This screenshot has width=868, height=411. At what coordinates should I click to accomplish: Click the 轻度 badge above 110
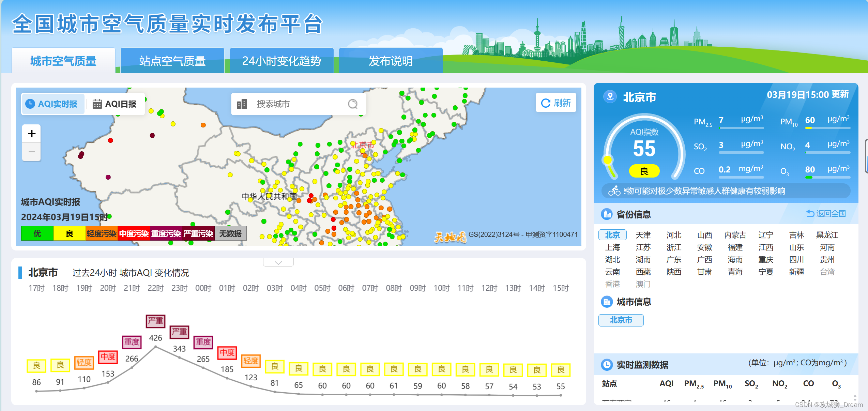[84, 362]
